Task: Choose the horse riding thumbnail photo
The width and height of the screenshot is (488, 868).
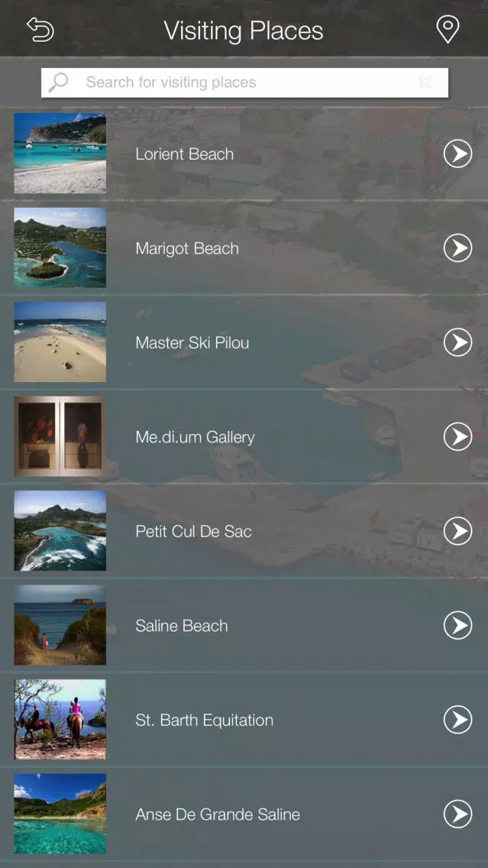Action: pyautogui.click(x=60, y=719)
